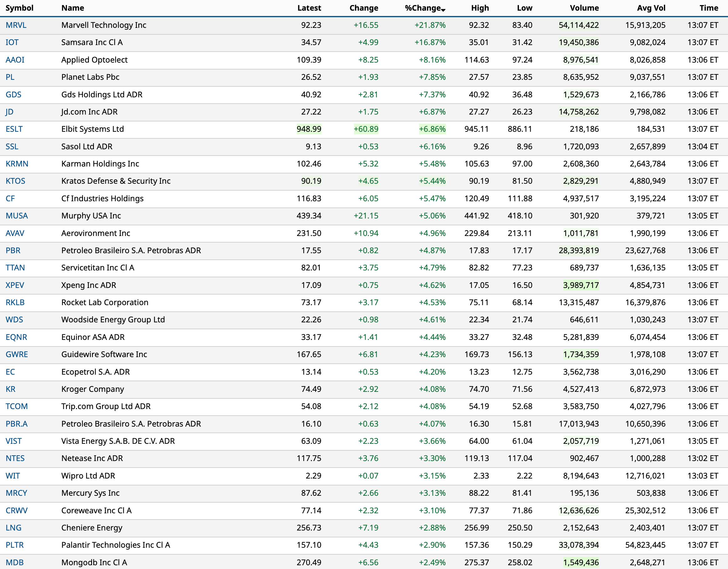Click the Latest column header
The width and height of the screenshot is (728, 569).
click(309, 8)
